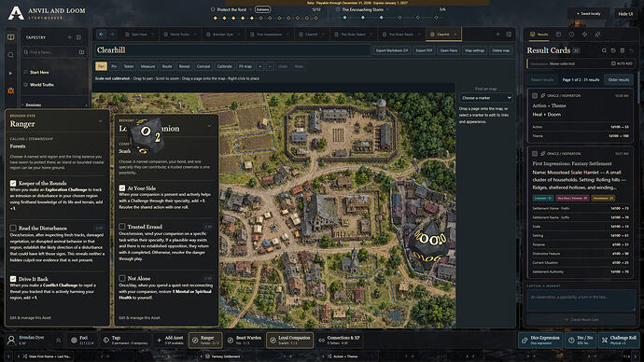The width and height of the screenshot is (644, 362).
Task: Open the second icon tab in right panel
Action: point(558,35)
